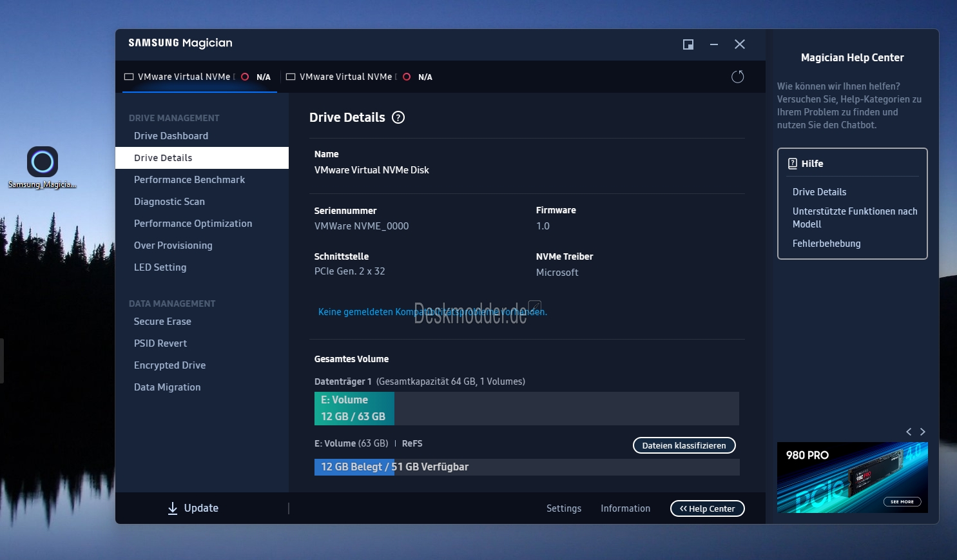
Task: Open Diagnostic Scan page
Action: 202,202
